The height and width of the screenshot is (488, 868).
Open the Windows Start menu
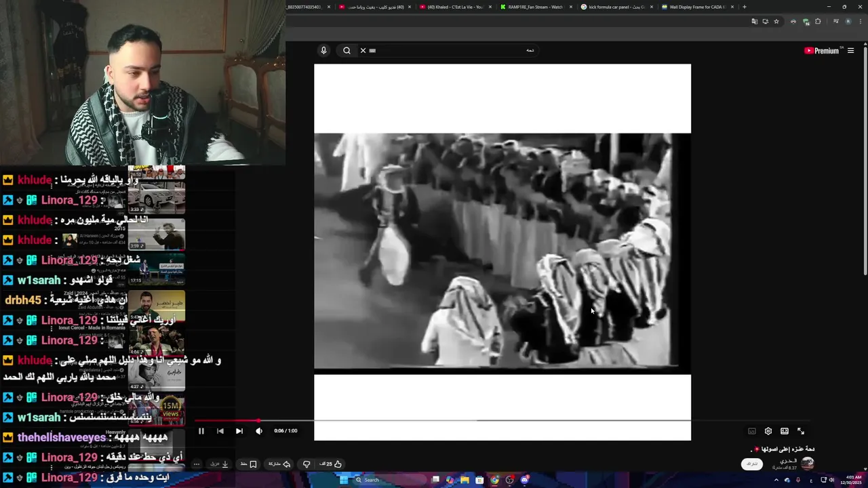343,480
